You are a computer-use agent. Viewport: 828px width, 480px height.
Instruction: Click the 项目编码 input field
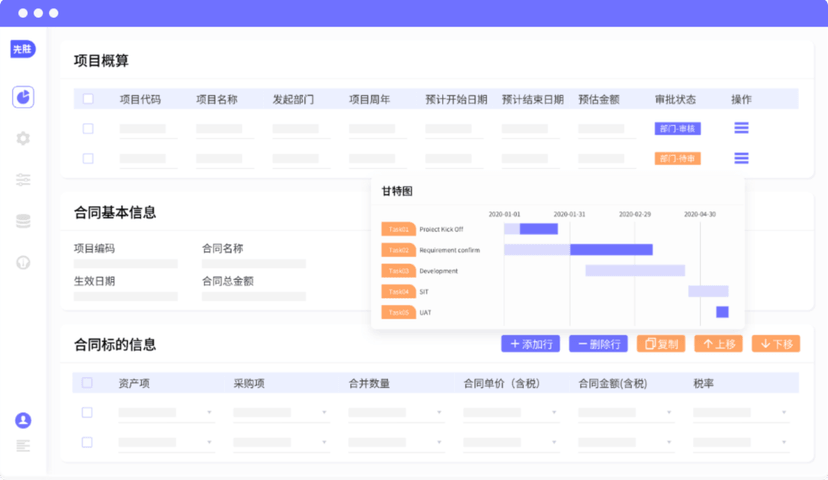tap(126, 263)
